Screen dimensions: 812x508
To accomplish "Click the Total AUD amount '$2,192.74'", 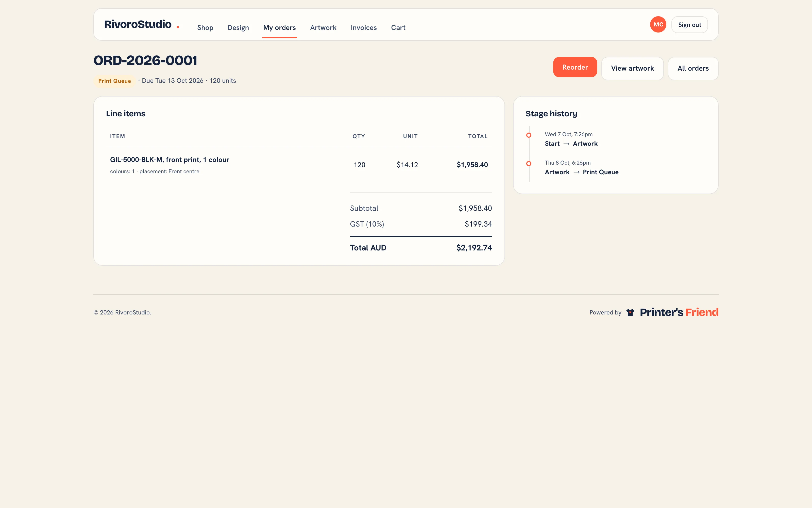I will tap(474, 248).
